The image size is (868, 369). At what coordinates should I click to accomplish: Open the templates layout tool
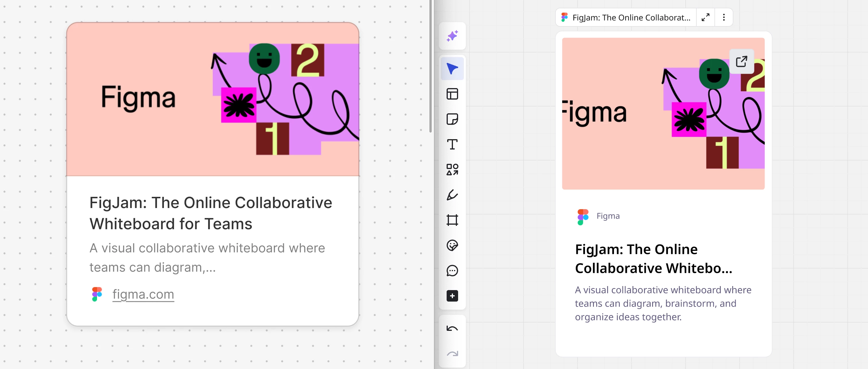coord(452,94)
